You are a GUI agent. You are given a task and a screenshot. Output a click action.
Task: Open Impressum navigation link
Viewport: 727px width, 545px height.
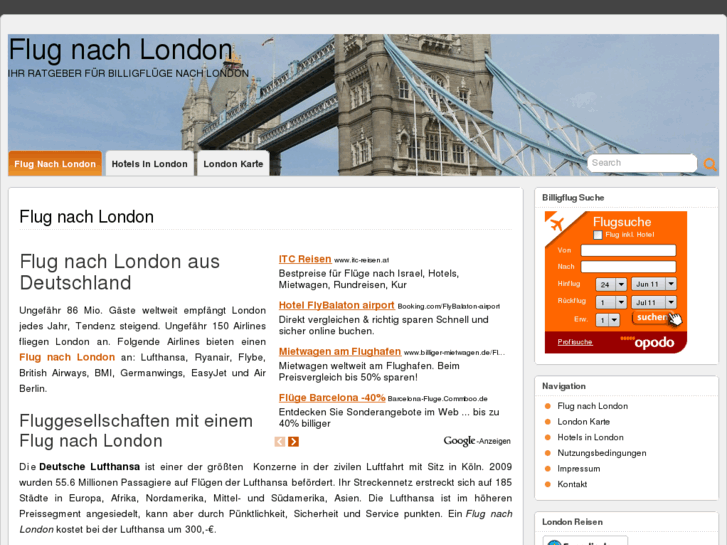(579, 468)
